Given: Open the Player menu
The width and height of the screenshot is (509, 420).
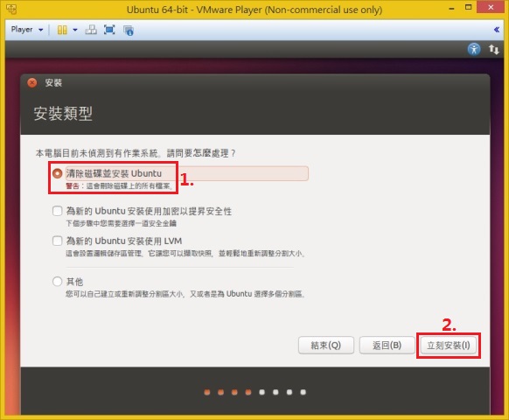Looking at the screenshot, I should tap(27, 30).
